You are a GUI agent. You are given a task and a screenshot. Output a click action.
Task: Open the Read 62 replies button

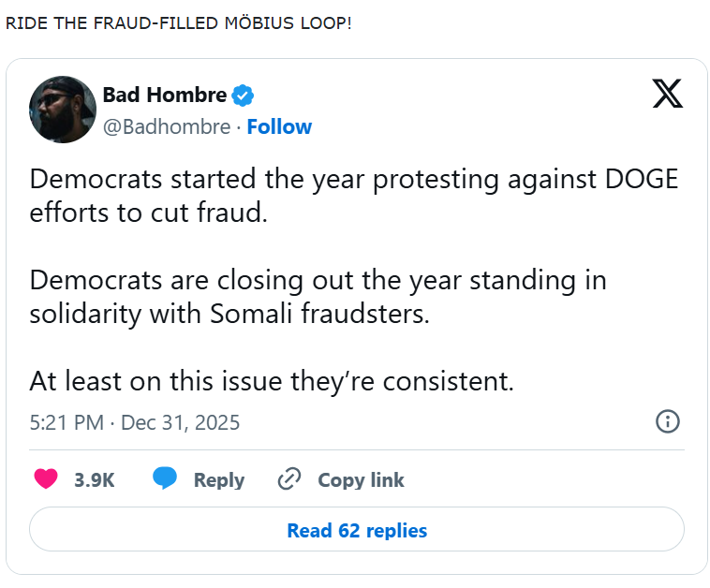point(356,531)
